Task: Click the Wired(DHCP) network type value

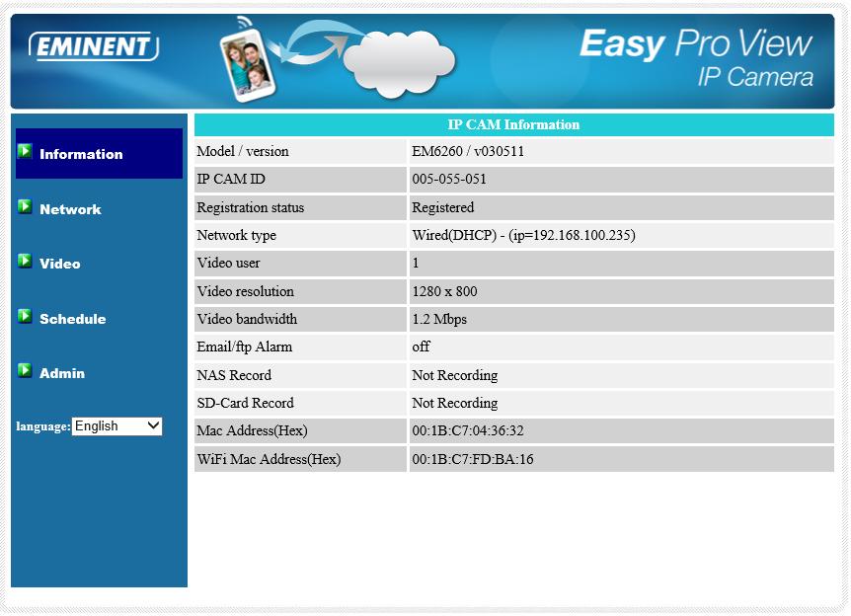Action: (x=524, y=236)
